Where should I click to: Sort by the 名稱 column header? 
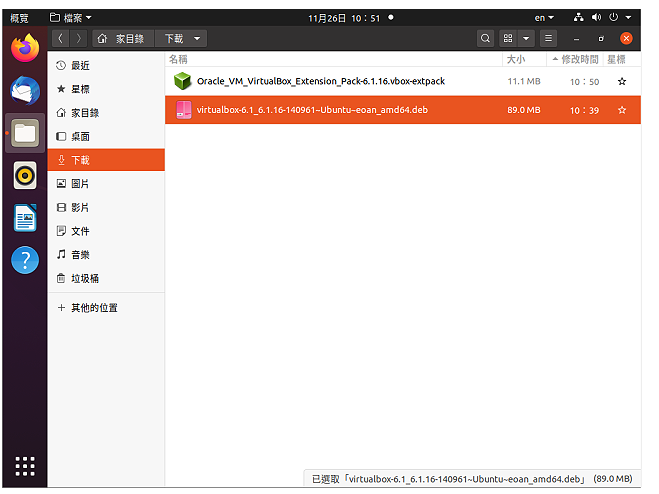(x=334, y=59)
